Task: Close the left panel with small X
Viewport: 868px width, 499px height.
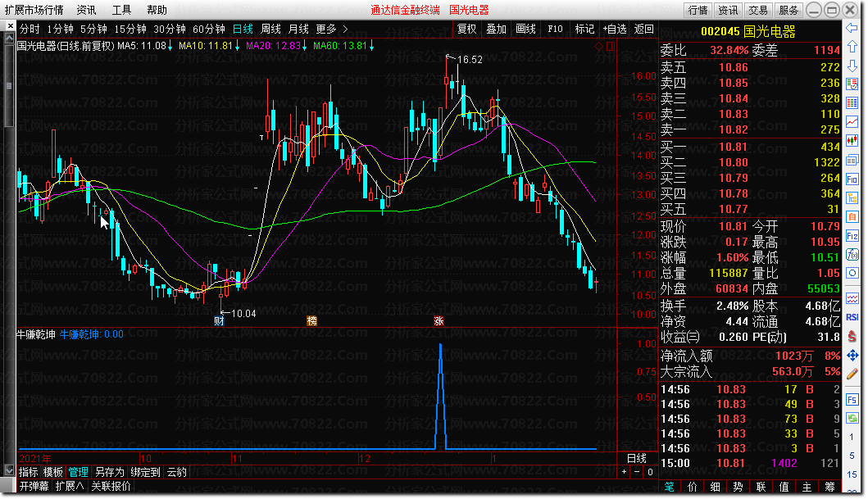Action: point(10,26)
